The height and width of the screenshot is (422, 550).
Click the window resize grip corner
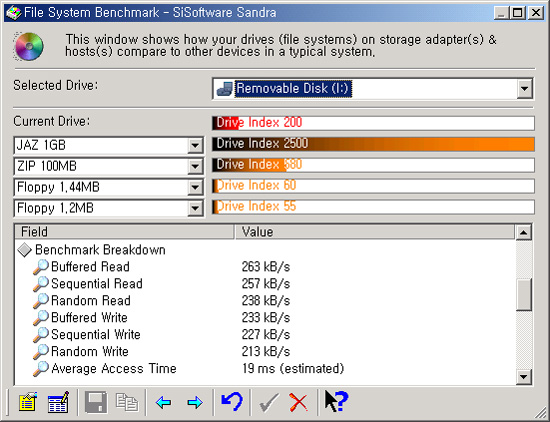click(540, 412)
